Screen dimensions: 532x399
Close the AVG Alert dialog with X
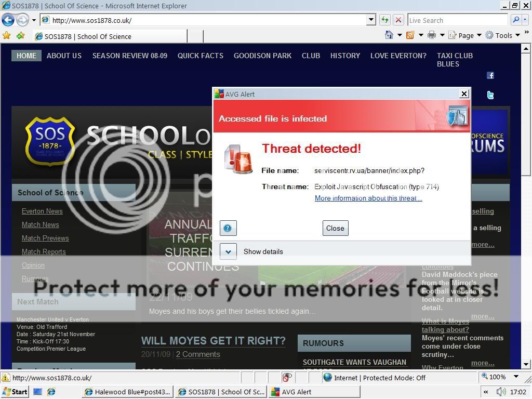point(464,94)
